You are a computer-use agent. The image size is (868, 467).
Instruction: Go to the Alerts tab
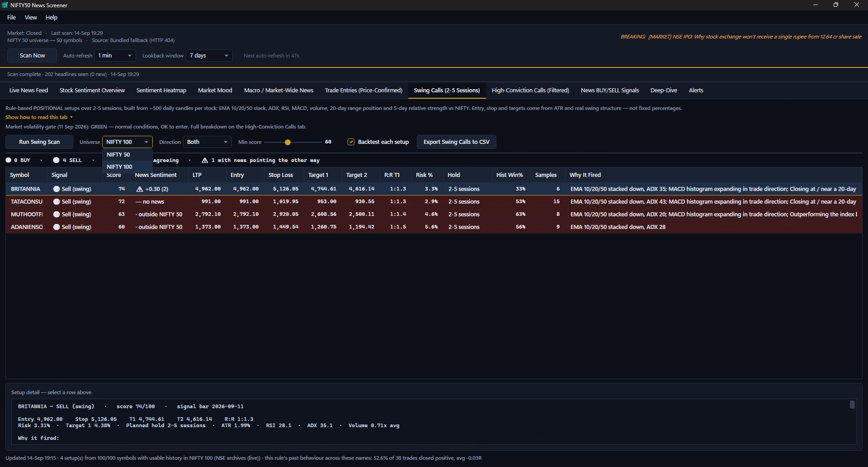click(x=696, y=91)
